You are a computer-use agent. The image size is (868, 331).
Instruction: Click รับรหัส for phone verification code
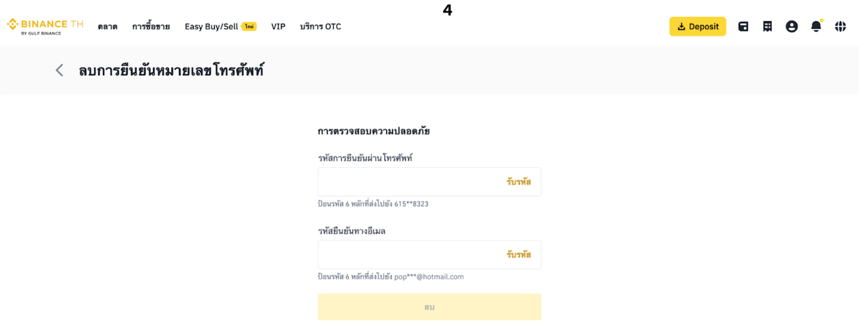coord(519,182)
